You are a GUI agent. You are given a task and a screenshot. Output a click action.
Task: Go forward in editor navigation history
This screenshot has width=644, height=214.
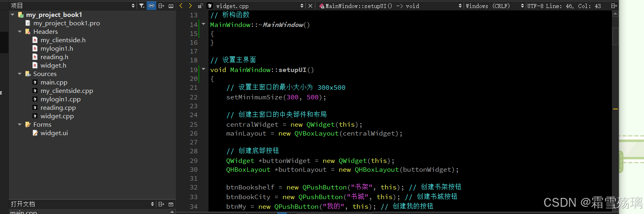click(x=190, y=6)
